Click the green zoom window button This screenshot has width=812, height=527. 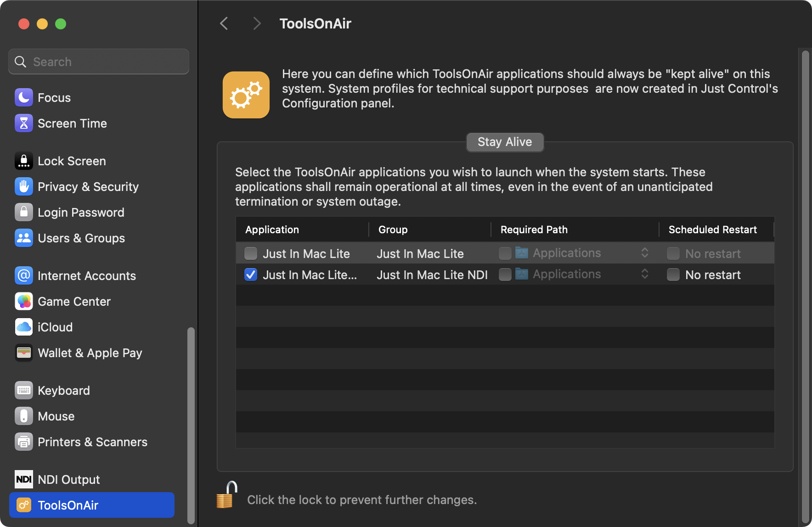tap(61, 23)
